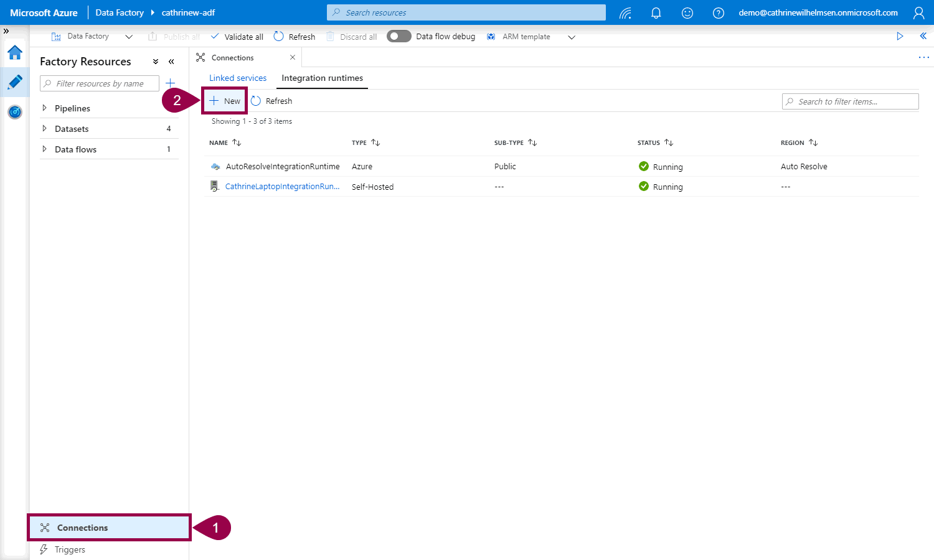Toggle the Data flow debug switch
934x560 pixels.
click(x=399, y=37)
